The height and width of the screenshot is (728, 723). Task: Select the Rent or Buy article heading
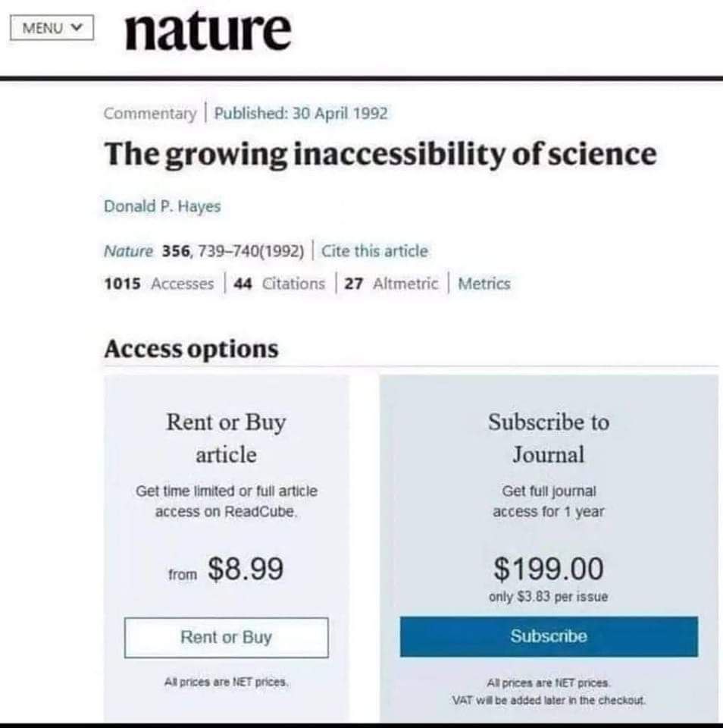click(x=226, y=438)
